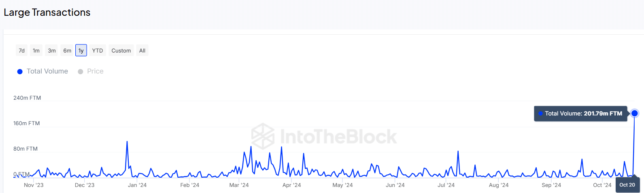Toggle the Total Volume series
Screen dimensions: 644x193
coord(47,71)
